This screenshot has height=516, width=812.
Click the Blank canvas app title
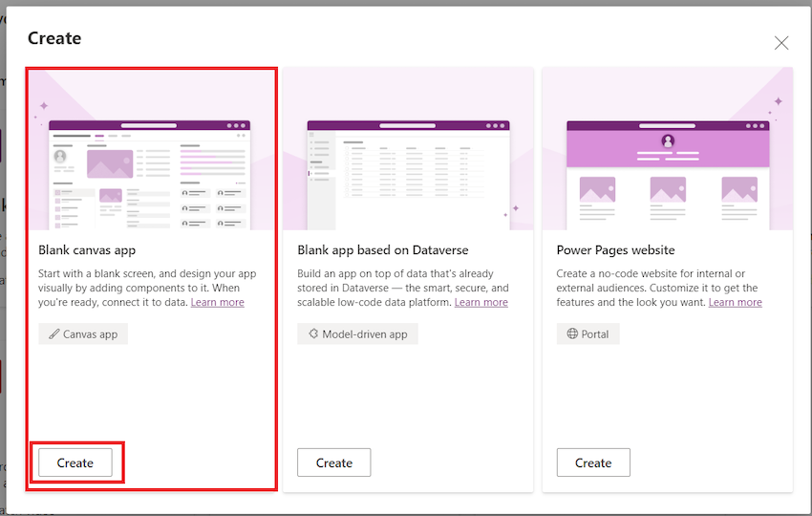87,250
